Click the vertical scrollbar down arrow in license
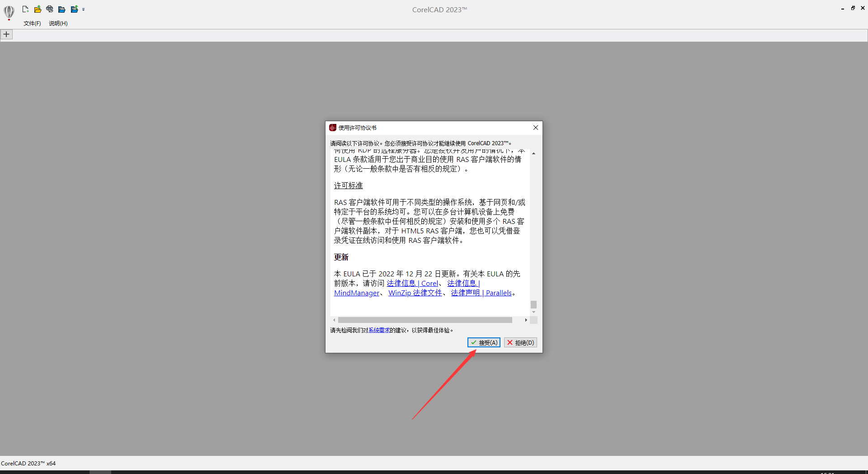Image resolution: width=868 pixels, height=474 pixels. click(533, 312)
